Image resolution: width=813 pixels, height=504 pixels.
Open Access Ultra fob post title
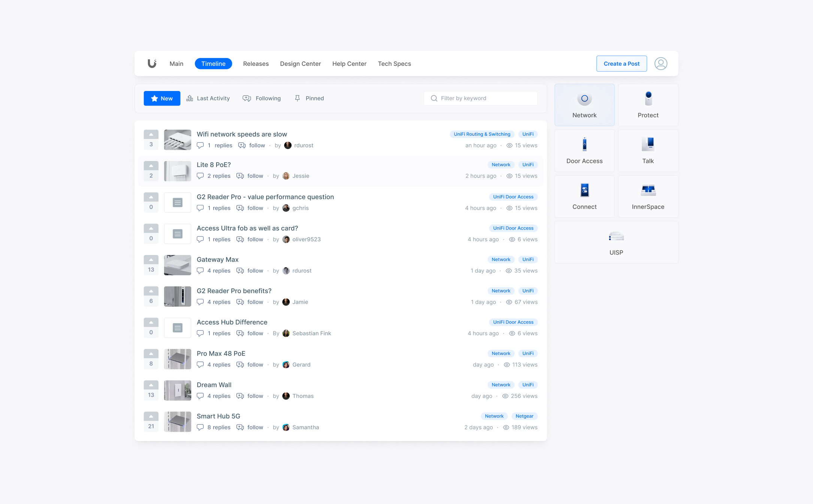[247, 228]
